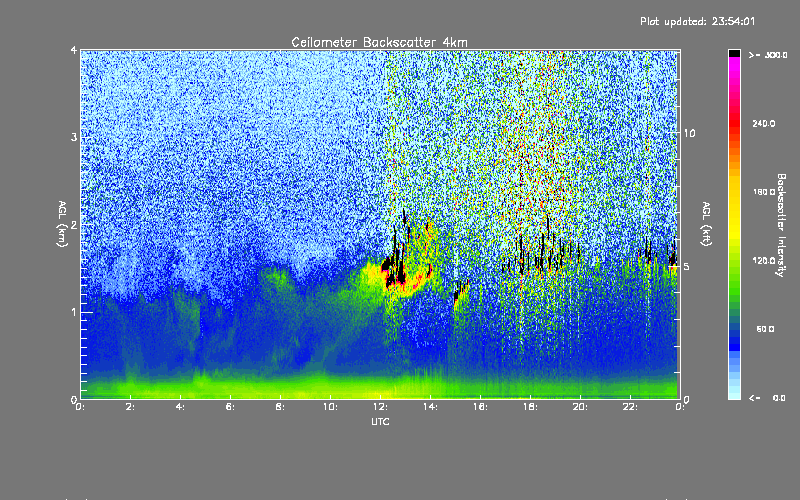The height and width of the screenshot is (500, 800).
Task: Click the '60.0' colorbar value
Action: click(765, 329)
